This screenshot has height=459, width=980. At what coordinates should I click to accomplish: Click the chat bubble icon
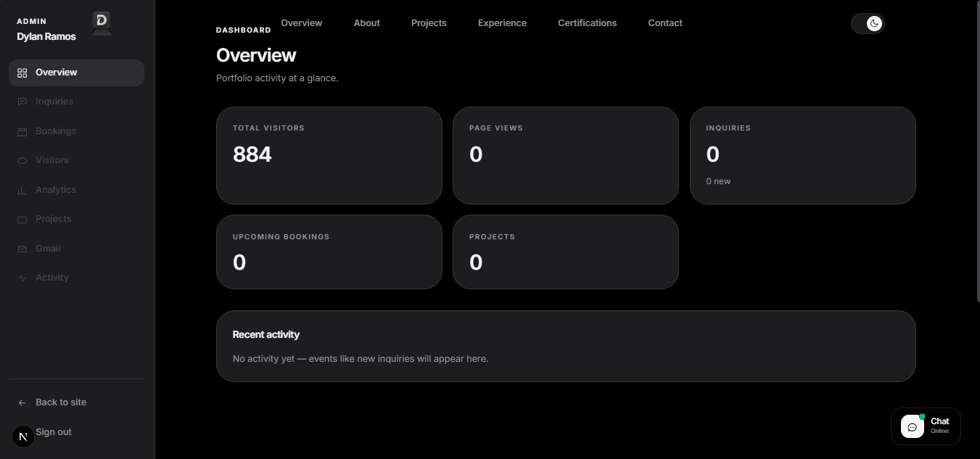tap(913, 426)
